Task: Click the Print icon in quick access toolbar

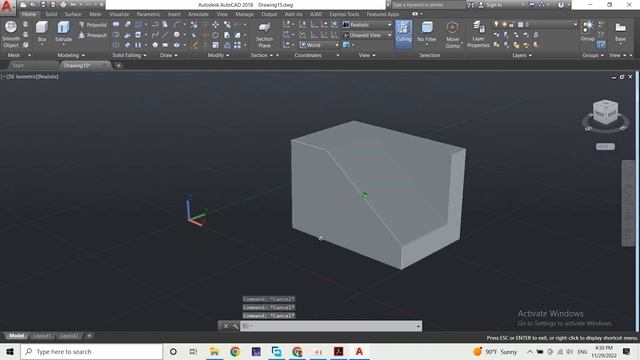Action: click(x=63, y=5)
